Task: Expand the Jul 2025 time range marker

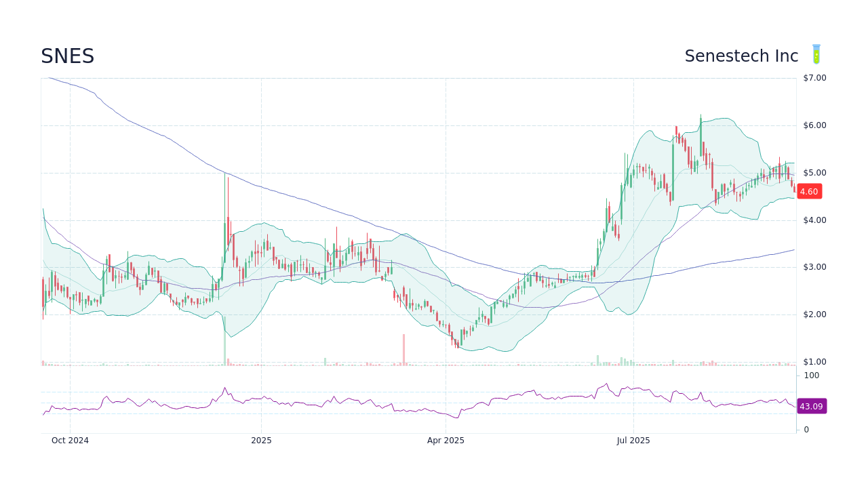Action: point(633,440)
